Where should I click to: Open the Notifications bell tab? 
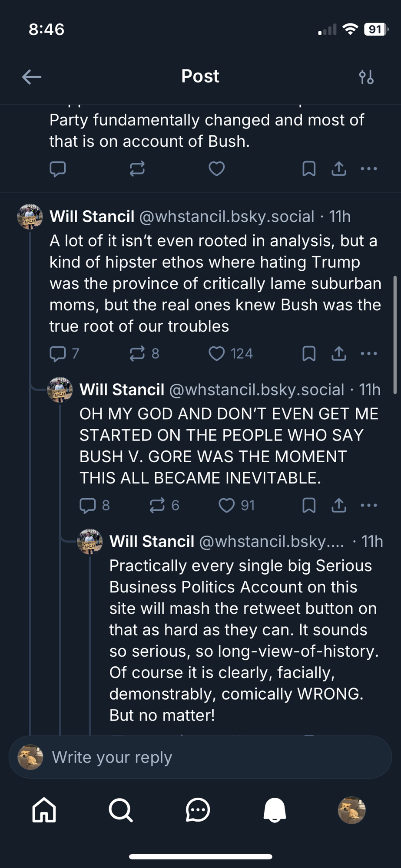(275, 810)
